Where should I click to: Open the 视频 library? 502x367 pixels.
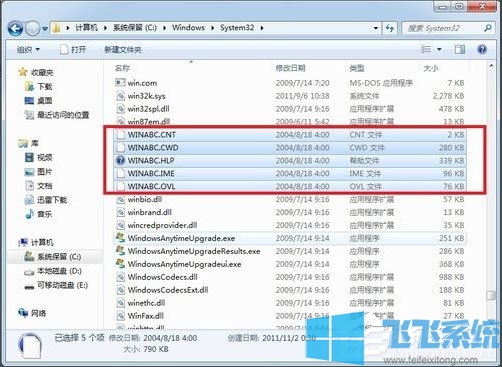45,157
